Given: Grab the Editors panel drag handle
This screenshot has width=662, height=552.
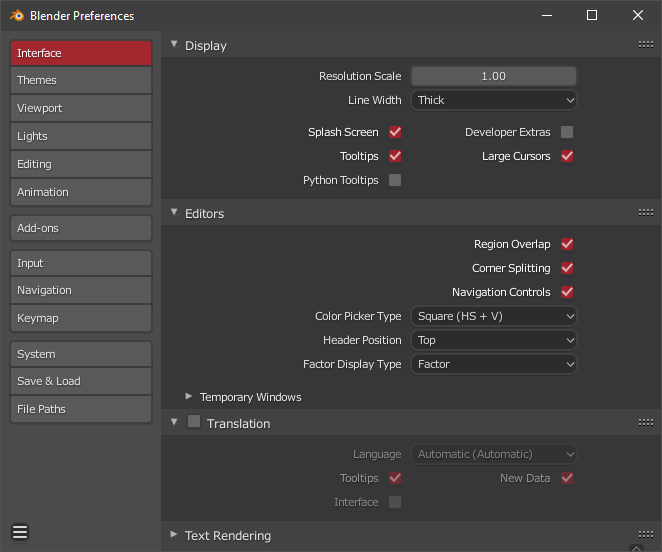Looking at the screenshot, I should coord(646,212).
